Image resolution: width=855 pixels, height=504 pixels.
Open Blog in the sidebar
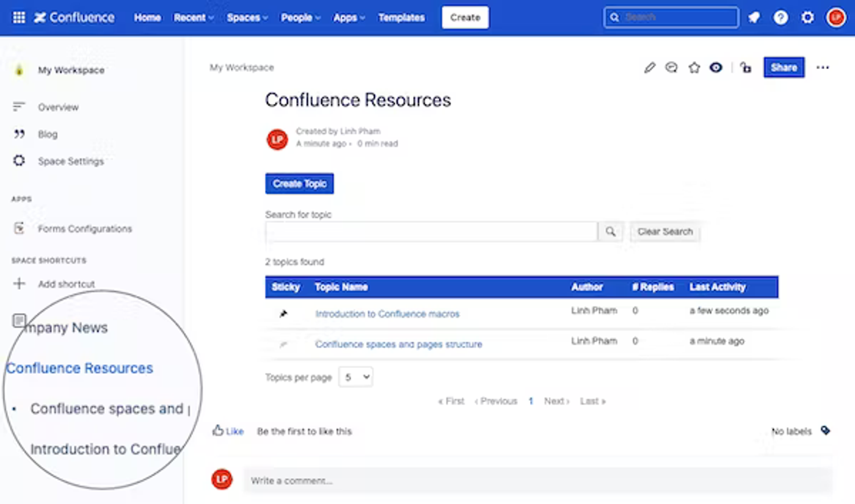(48, 134)
